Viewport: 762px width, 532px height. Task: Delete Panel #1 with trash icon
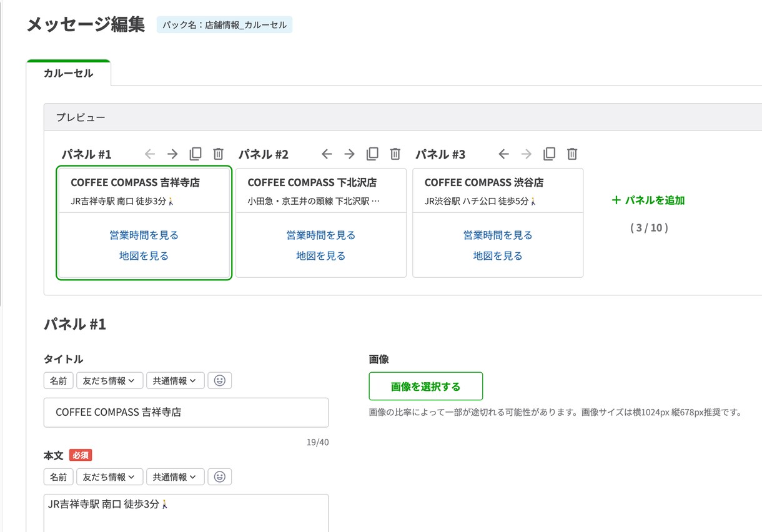[x=218, y=154]
